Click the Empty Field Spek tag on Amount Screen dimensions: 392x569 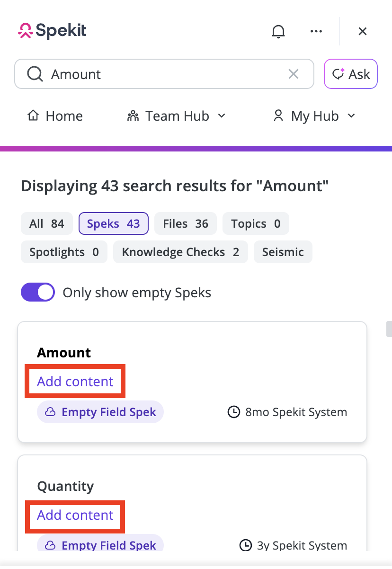tap(100, 412)
